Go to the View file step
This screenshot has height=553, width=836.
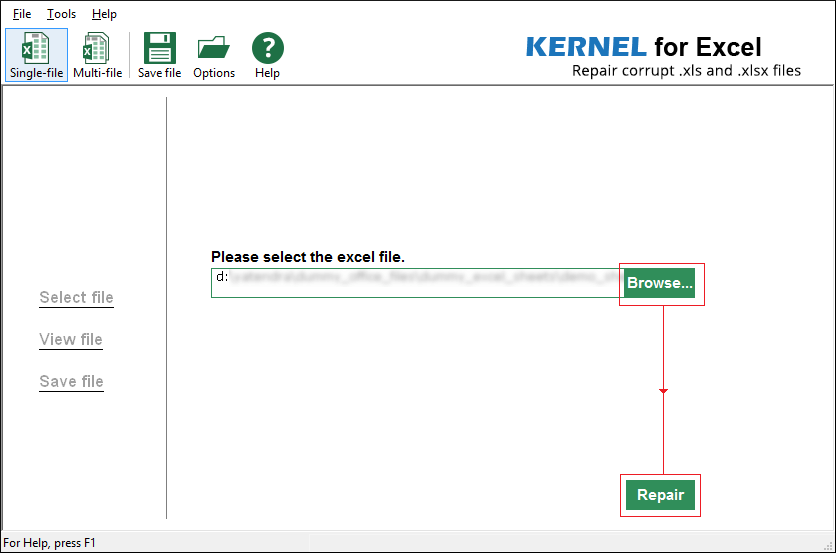tap(71, 340)
